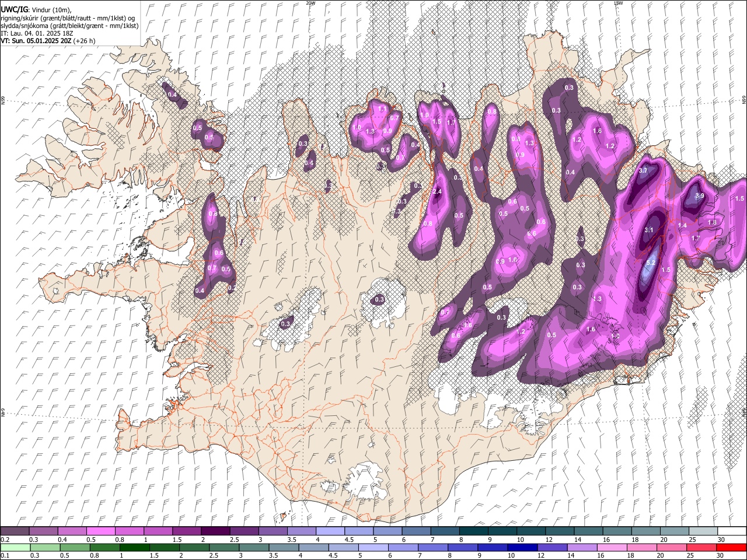
Task: Click the white above-30 swatch, top legend row
Action: [732, 531]
